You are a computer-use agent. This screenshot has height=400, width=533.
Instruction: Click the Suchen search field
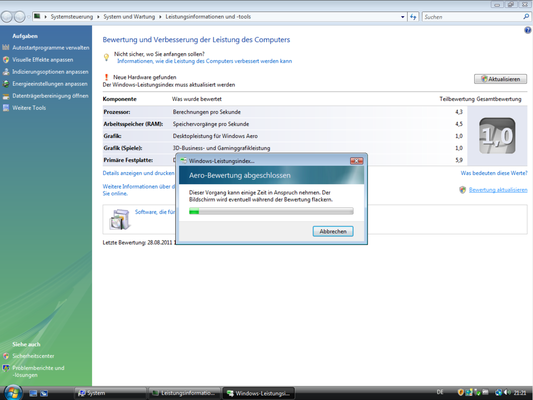pyautogui.click(x=471, y=17)
